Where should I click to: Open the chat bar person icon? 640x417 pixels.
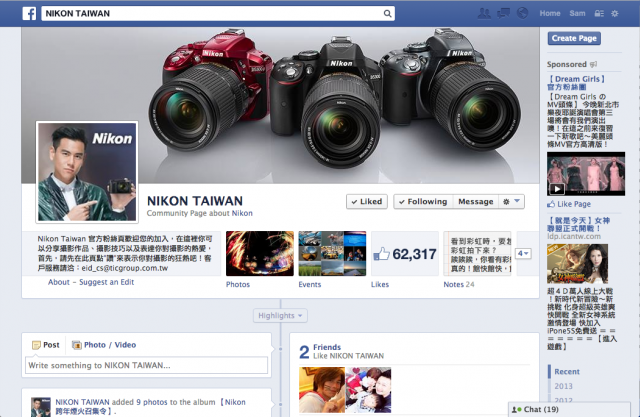[x=516, y=410]
